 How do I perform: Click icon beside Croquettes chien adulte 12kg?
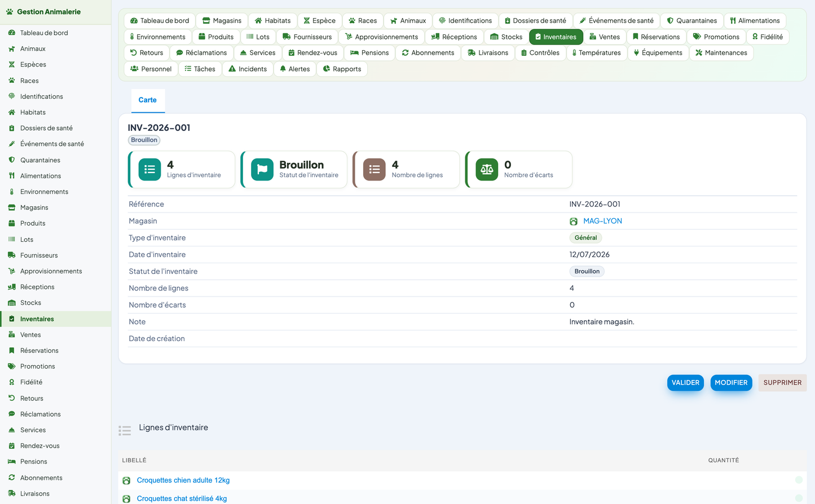pos(126,481)
